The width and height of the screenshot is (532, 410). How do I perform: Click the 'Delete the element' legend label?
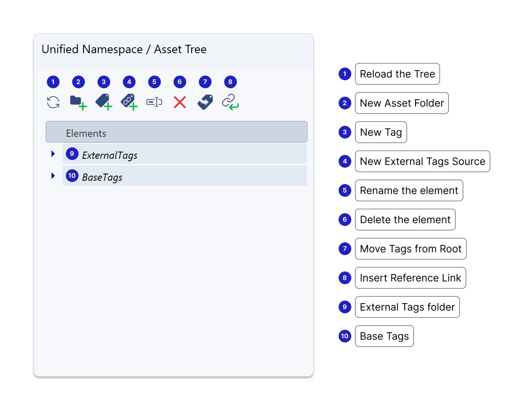[405, 220]
